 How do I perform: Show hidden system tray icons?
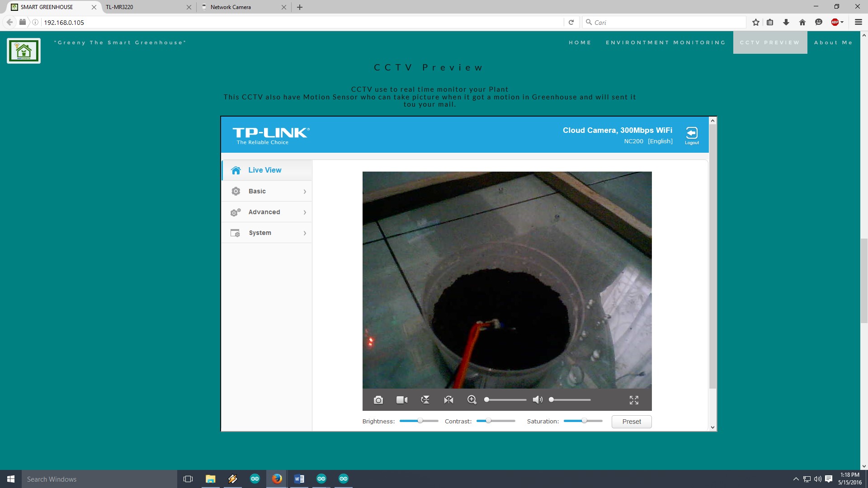(796, 479)
